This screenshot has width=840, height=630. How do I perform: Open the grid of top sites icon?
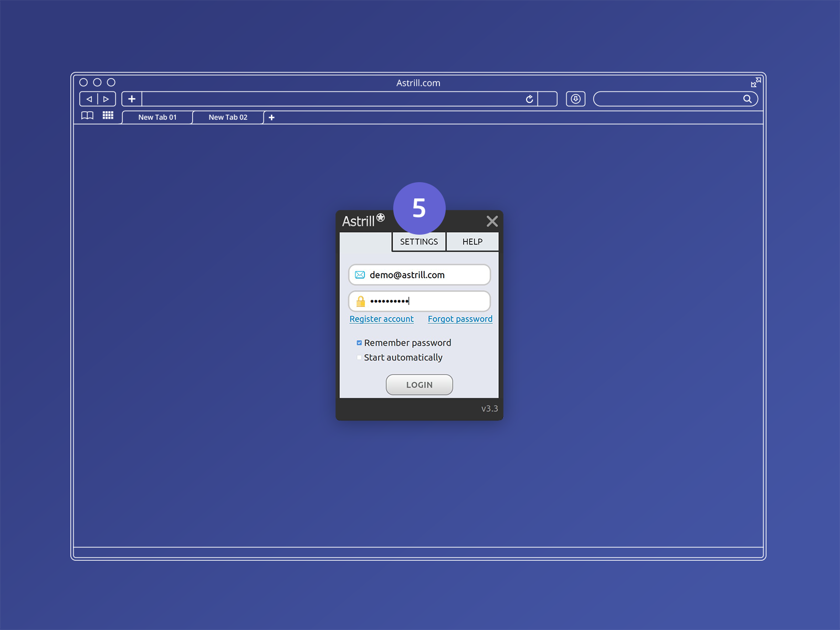pos(108,115)
